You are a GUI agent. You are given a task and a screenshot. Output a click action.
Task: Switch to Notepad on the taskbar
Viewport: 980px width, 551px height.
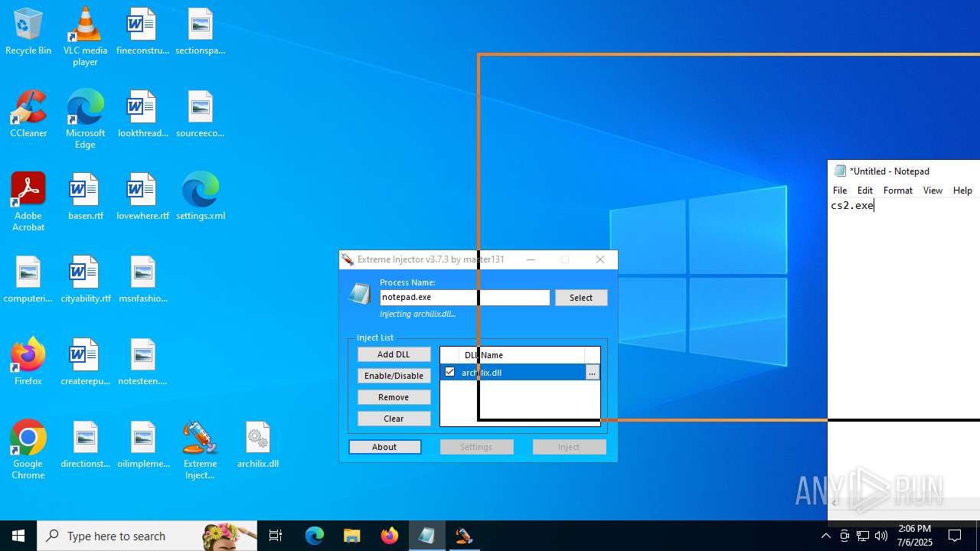pos(426,536)
